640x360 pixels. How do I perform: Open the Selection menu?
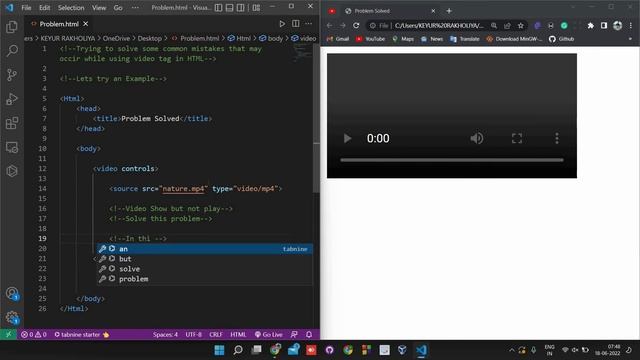coord(71,8)
